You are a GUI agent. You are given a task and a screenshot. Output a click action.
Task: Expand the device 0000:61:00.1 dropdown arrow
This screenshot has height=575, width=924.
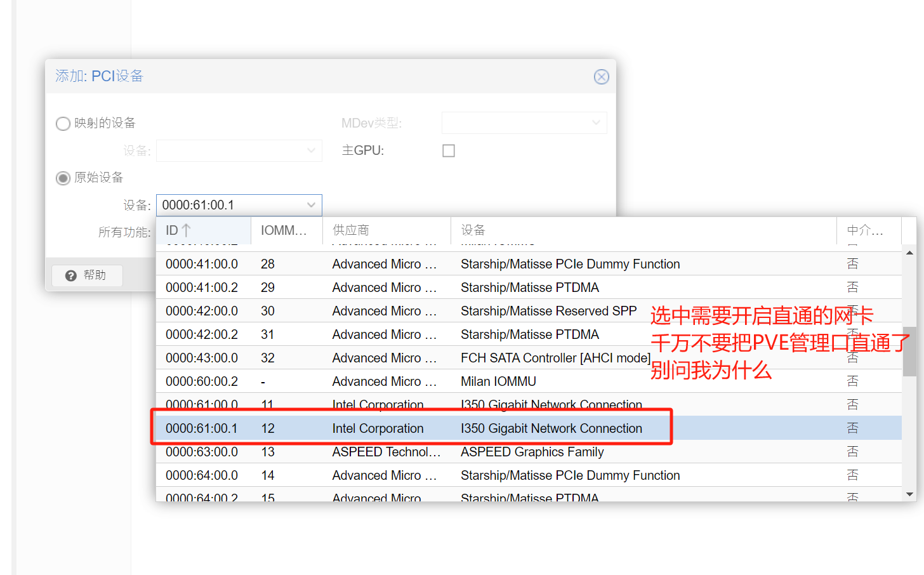point(311,205)
